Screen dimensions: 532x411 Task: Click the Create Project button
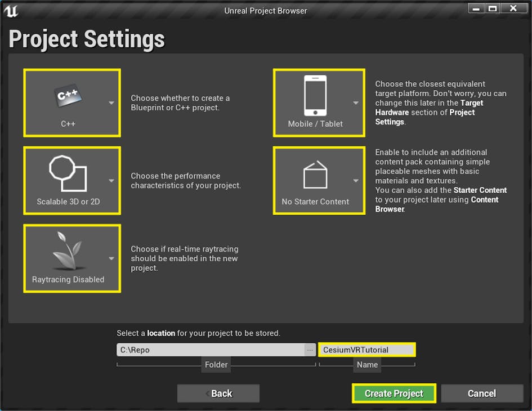pyautogui.click(x=394, y=393)
